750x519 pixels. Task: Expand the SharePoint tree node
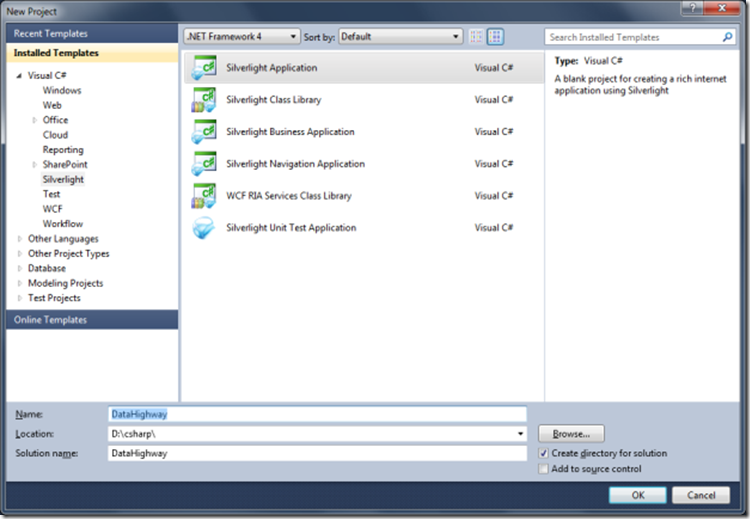34,165
